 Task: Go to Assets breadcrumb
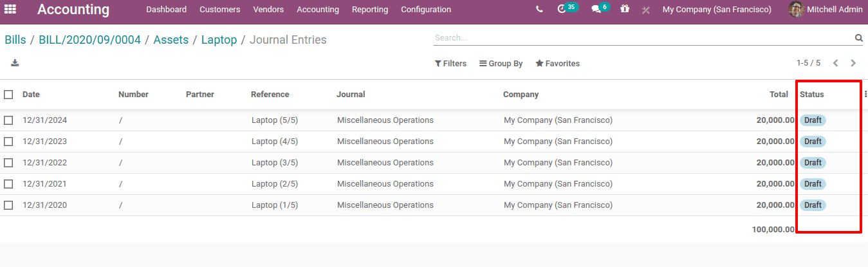(171, 40)
